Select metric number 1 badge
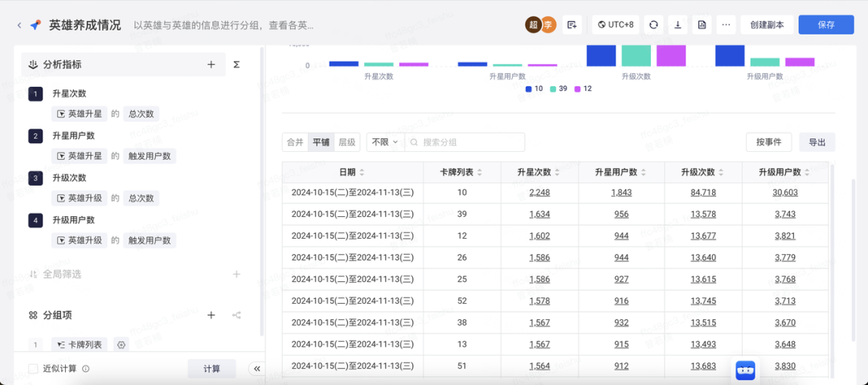The height and width of the screenshot is (385, 868). click(35, 93)
